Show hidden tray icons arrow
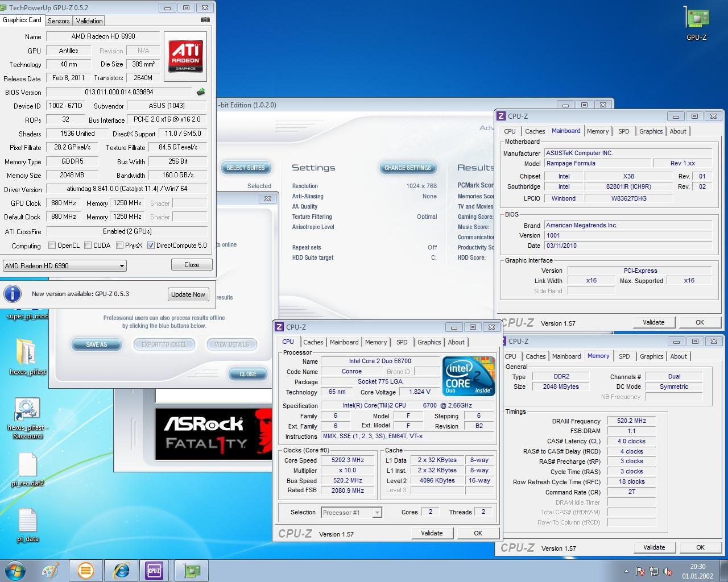Screen dimensions: 728x582 [x=626, y=571]
